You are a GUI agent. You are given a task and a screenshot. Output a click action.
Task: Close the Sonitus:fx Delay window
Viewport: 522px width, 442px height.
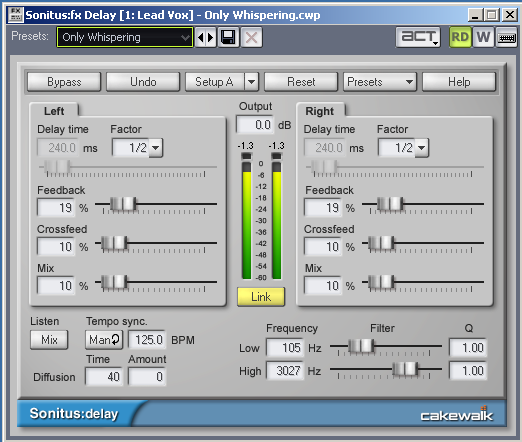[x=510, y=15]
